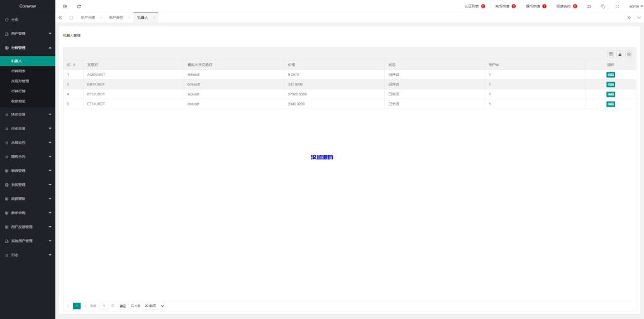Open the 20条/页 page size dropdown
The width and height of the screenshot is (644, 319).
(x=154, y=306)
